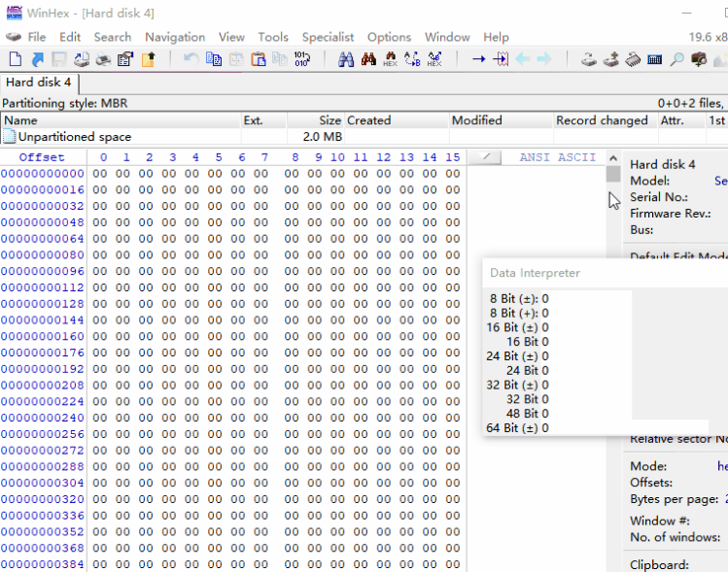Click the Replace text icon
Screen dimensions: 728x572
tap(412, 59)
